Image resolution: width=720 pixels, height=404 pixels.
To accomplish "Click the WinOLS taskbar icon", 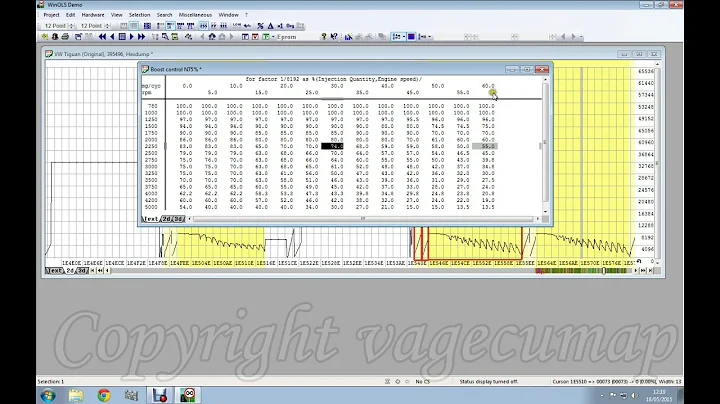I will pos(187,395).
